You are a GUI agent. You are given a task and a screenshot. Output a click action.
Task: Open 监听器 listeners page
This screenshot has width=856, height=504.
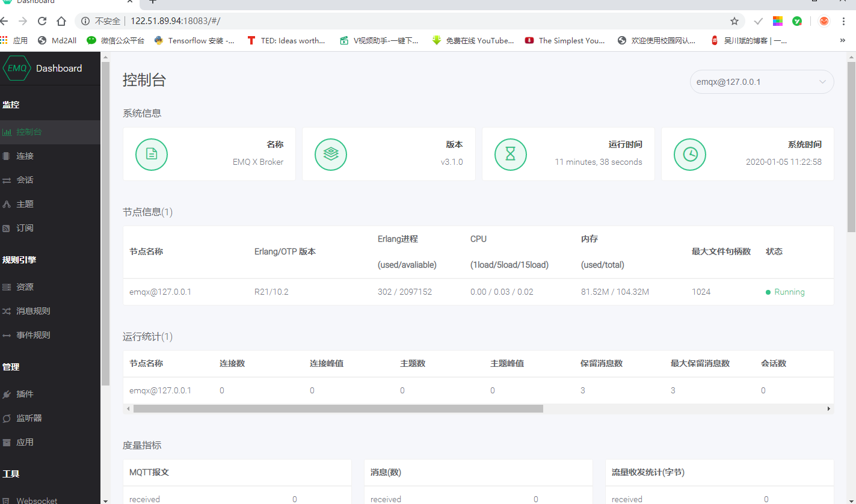50,418
